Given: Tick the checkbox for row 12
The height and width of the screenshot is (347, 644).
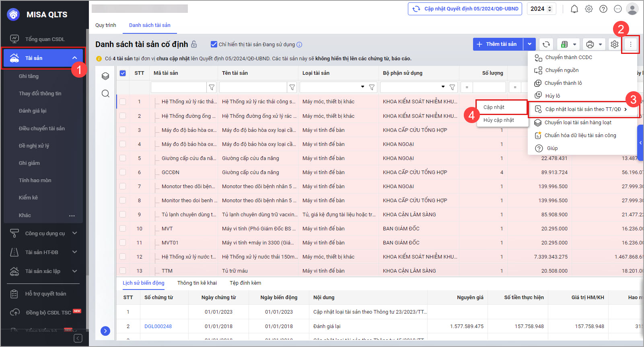Looking at the screenshot, I should pyautogui.click(x=123, y=257).
